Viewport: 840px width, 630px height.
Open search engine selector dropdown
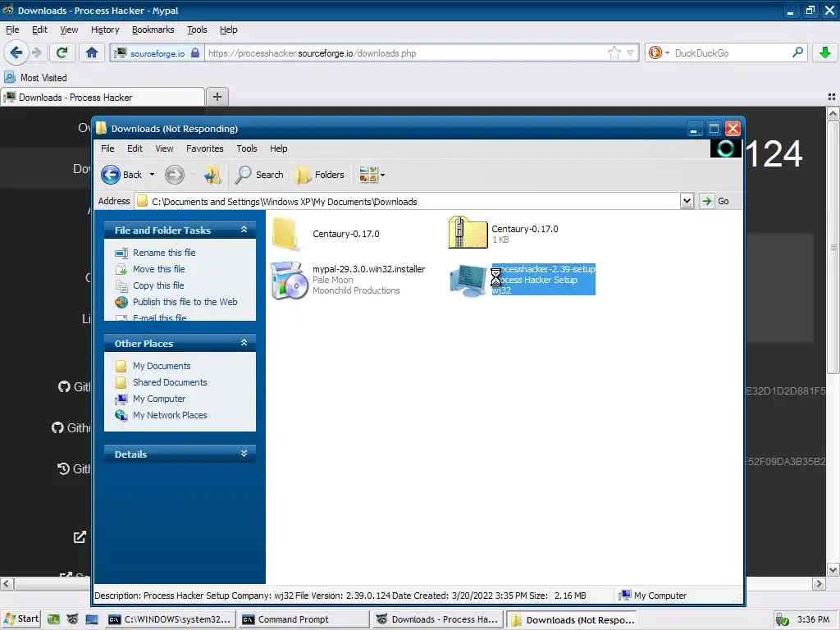coord(667,52)
